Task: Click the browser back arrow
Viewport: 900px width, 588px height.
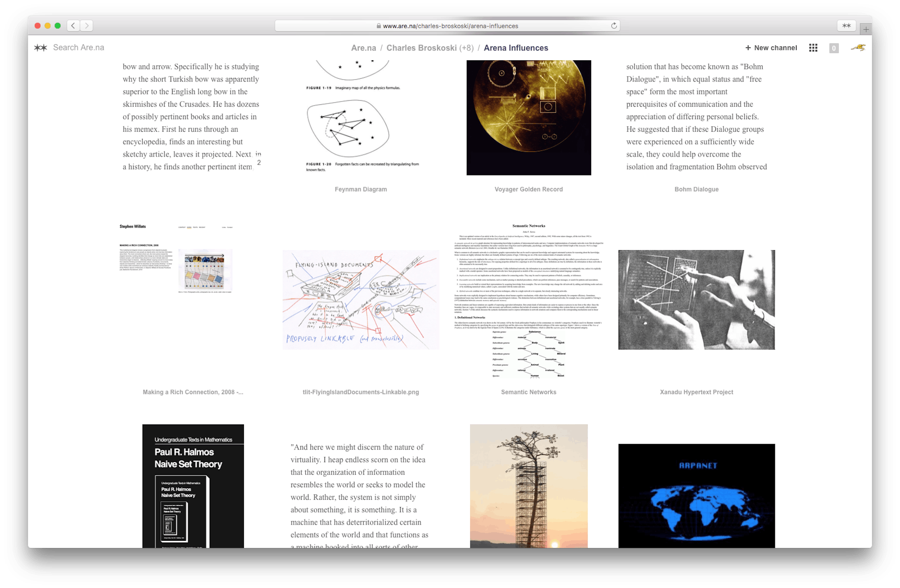Action: click(73, 26)
